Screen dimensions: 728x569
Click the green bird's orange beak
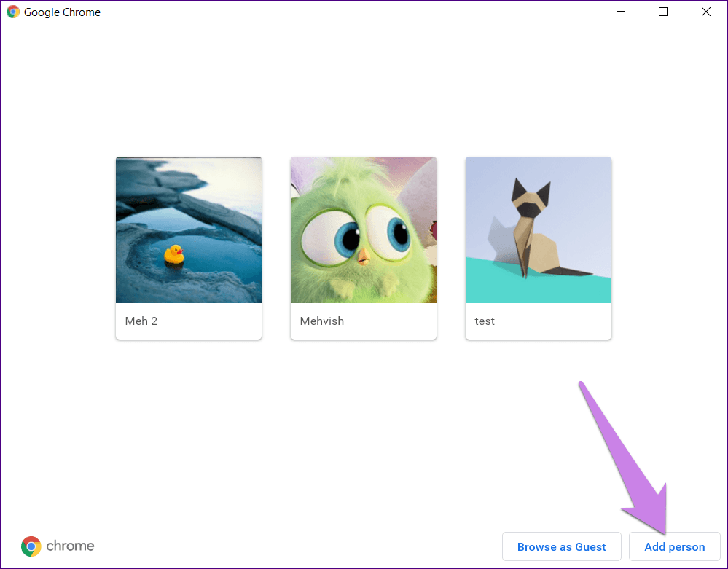pos(362,256)
